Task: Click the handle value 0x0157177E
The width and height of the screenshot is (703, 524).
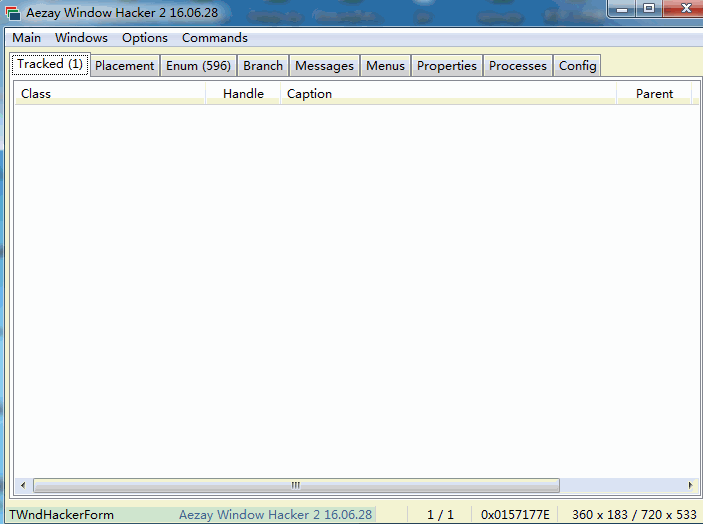Action: 515,515
